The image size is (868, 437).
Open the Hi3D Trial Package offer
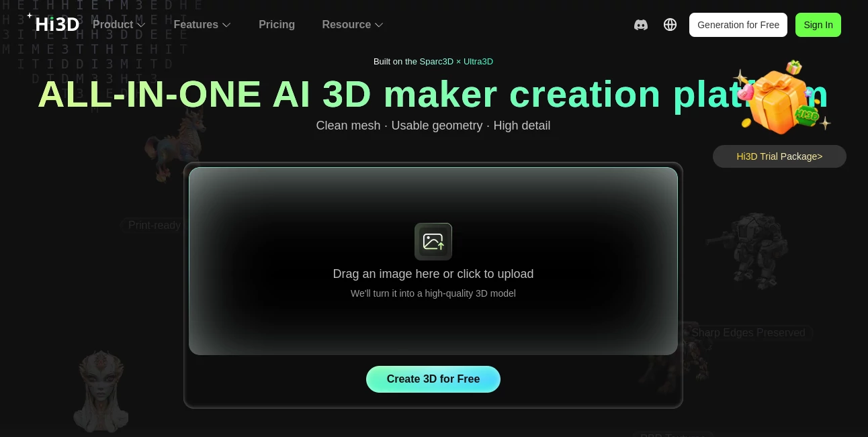tap(779, 156)
